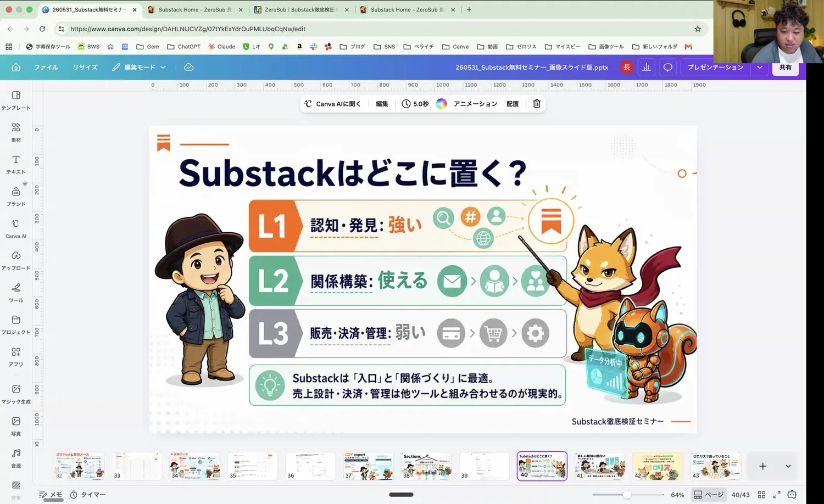Open the 動画 bookmark folder
The image size is (824, 504).
point(487,47)
